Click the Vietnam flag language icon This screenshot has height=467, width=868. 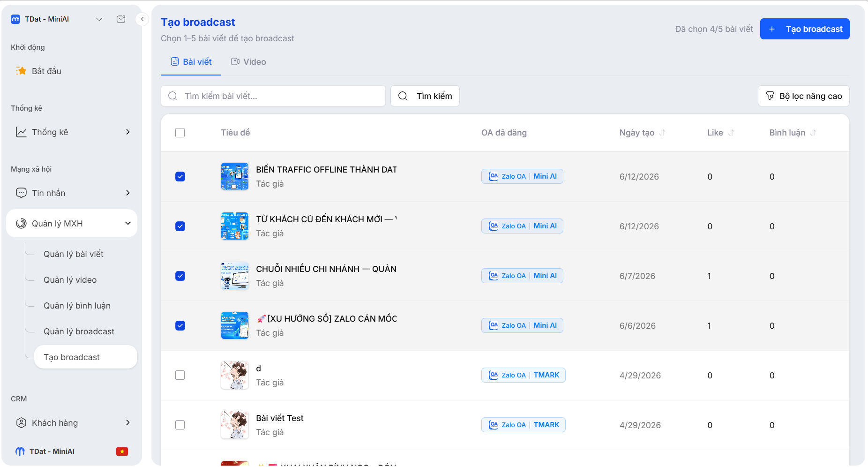122,452
